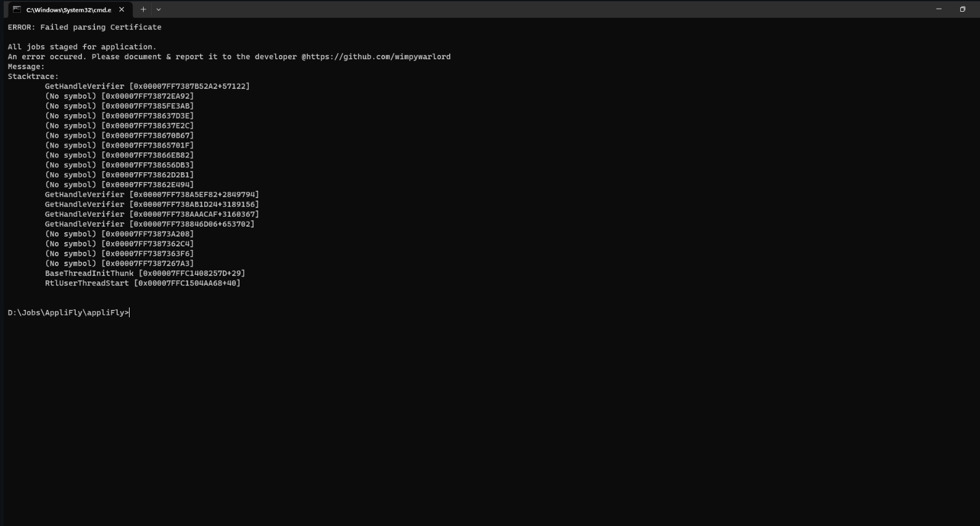Click the 'ERROR: Failed parsing Certificate' line
Screen dimensions: 980x526
tap(85, 27)
